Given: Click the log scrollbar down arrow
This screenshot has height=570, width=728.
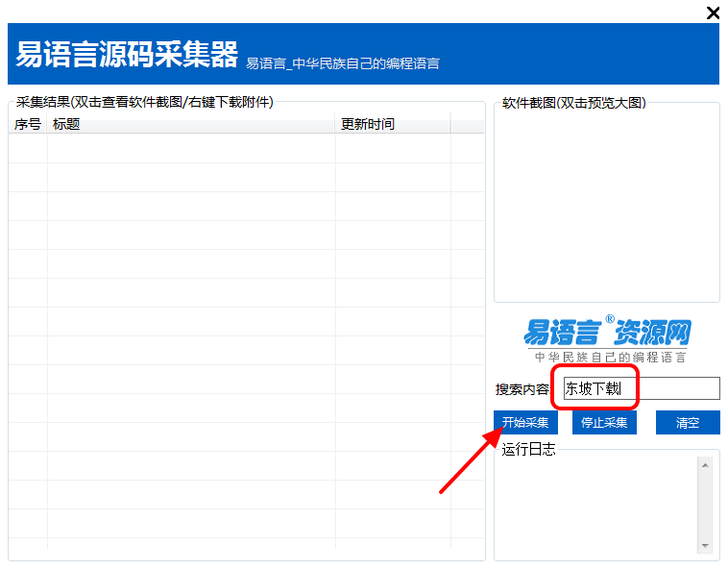Looking at the screenshot, I should pos(705,545).
